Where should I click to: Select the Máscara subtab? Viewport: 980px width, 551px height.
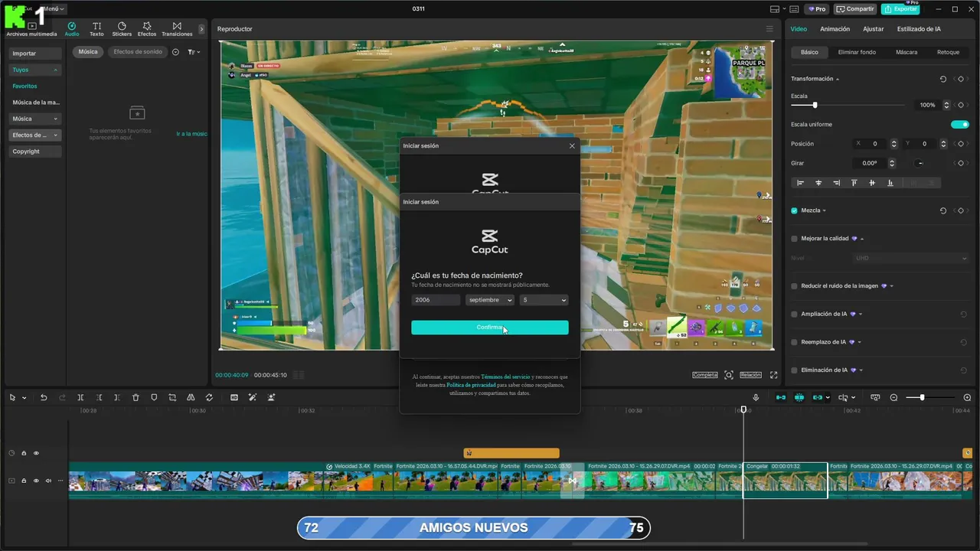pos(906,52)
